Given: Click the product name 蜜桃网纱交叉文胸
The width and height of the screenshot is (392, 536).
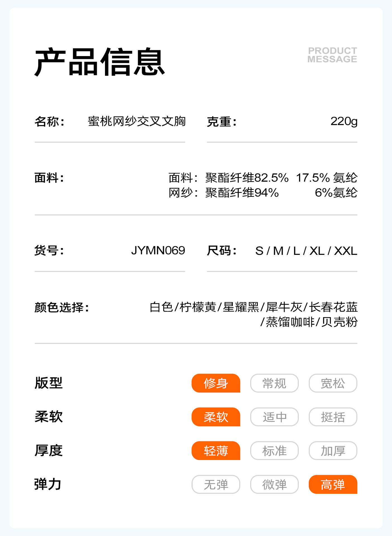Looking at the screenshot, I should tap(137, 121).
